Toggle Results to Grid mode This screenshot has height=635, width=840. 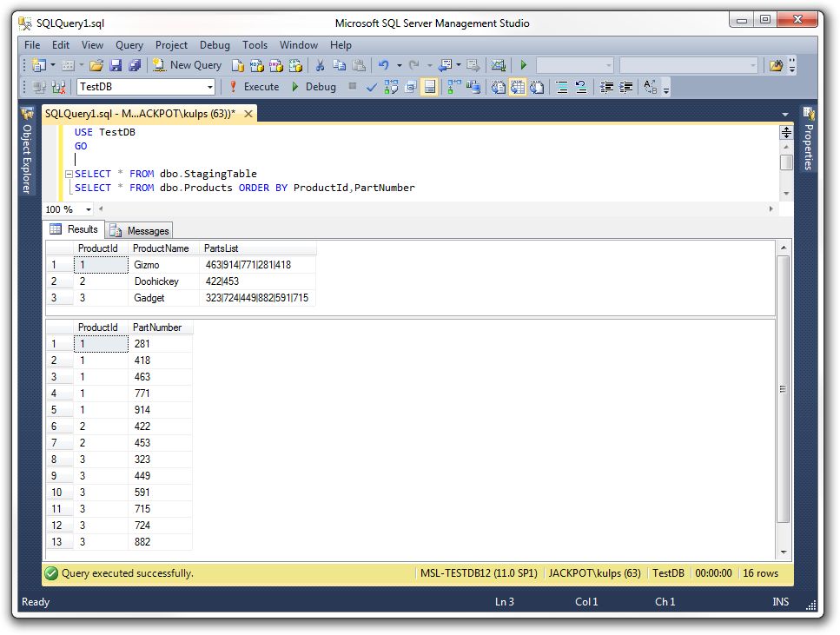518,87
